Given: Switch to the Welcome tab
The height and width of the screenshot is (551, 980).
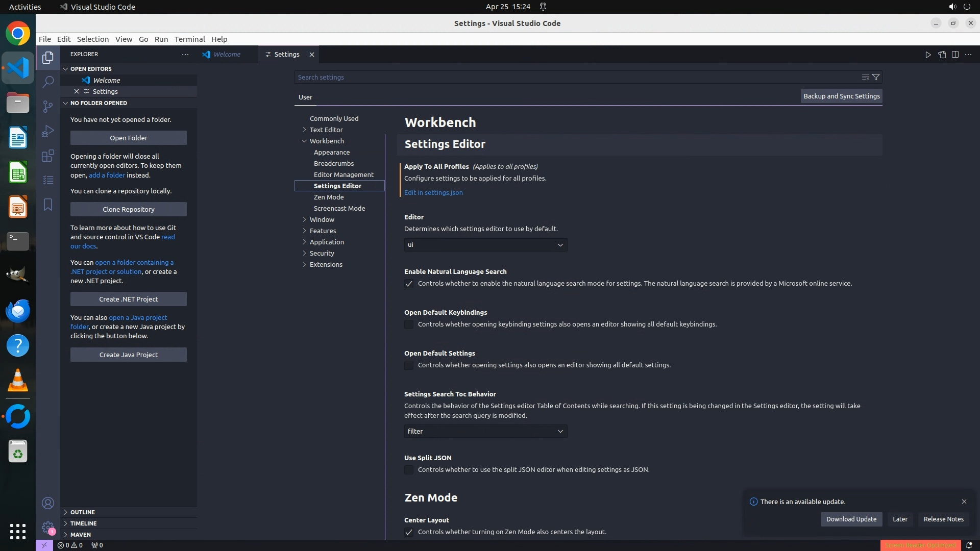Looking at the screenshot, I should [x=227, y=55].
